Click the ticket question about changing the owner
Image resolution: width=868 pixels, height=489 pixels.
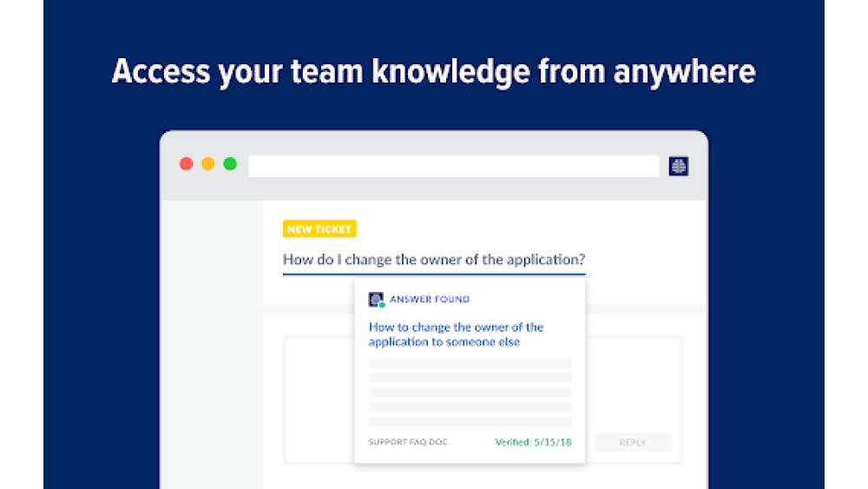433,259
